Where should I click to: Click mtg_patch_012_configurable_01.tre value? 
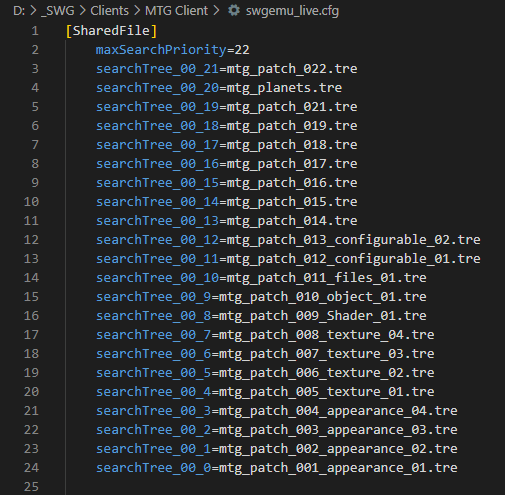354,259
